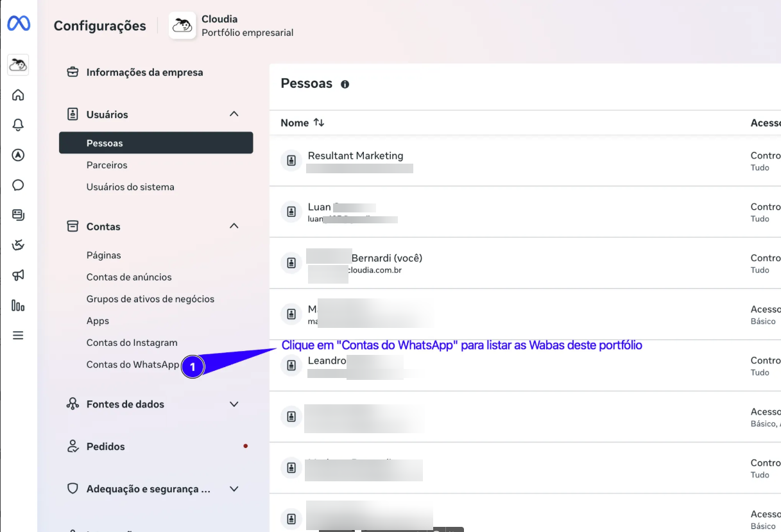Expand the Adequação e segurança chevron
This screenshot has width=781, height=532.
(x=234, y=489)
